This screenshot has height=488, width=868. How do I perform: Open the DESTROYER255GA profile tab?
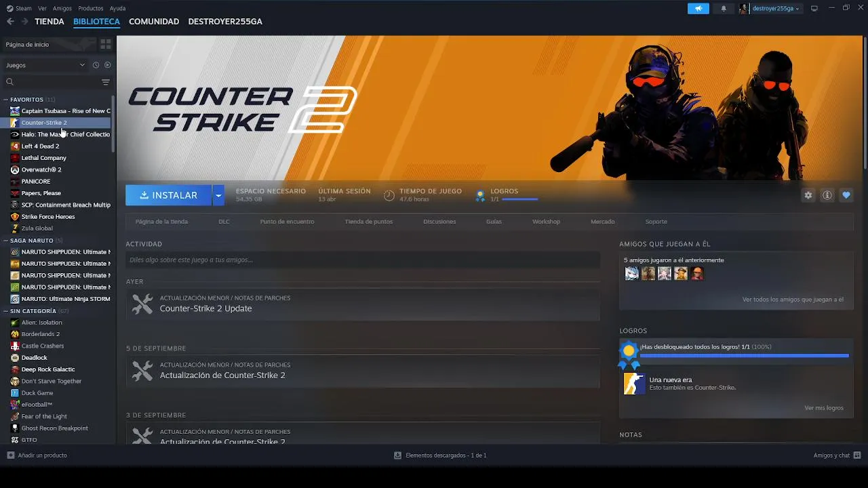click(x=225, y=22)
